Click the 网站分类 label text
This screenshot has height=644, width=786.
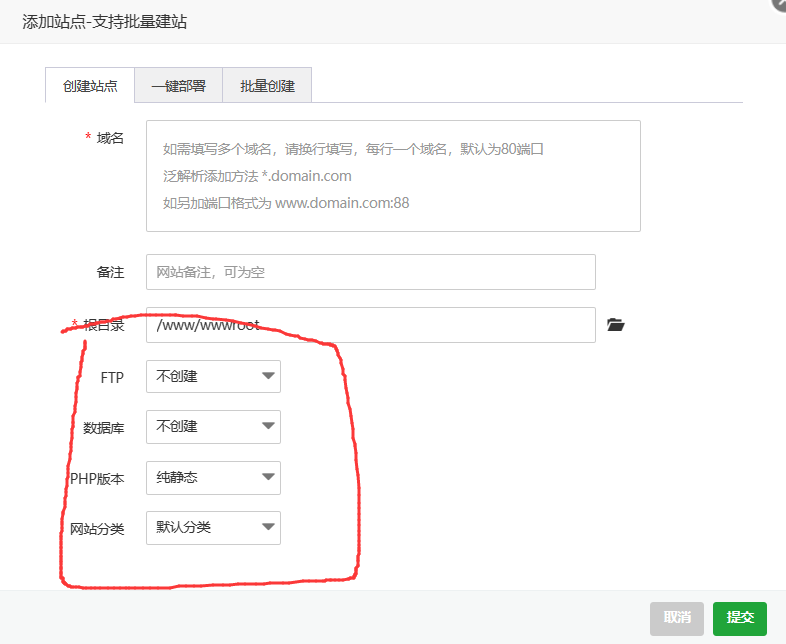97,528
